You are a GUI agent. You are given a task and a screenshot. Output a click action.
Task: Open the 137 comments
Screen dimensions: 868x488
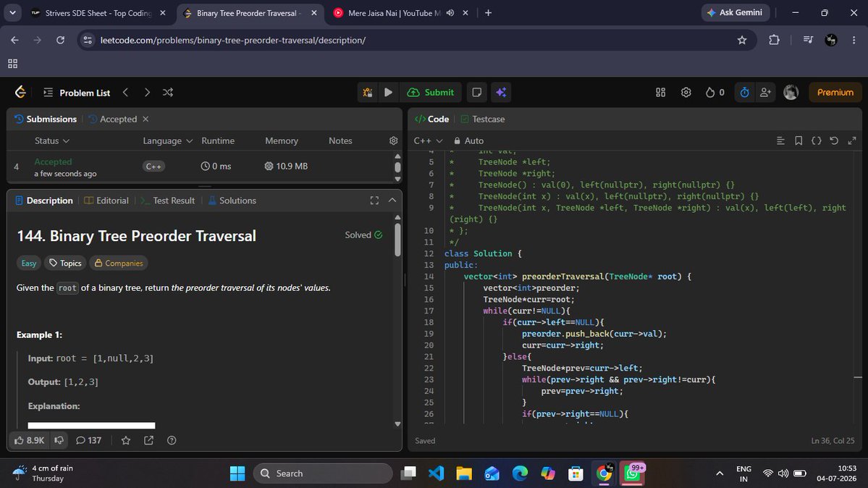tap(88, 440)
